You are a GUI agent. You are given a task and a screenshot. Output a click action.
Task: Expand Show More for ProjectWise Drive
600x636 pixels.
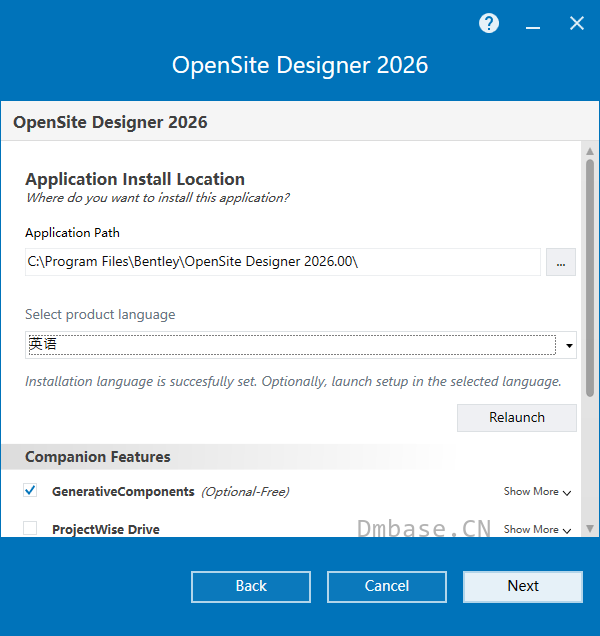point(537,529)
